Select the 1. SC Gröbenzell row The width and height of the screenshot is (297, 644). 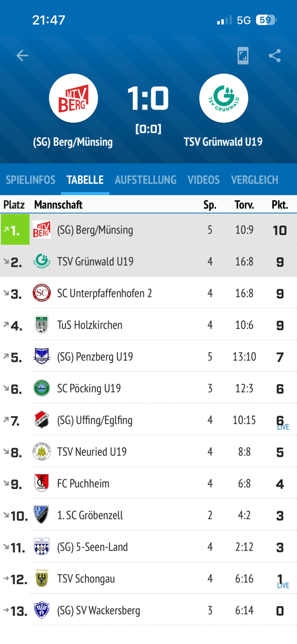point(148,515)
